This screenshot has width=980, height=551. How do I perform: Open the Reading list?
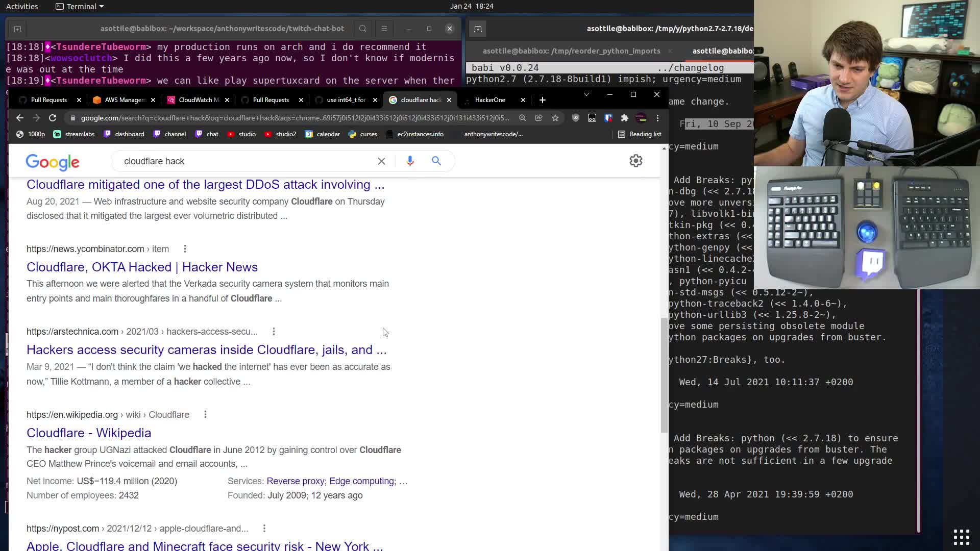coord(640,134)
